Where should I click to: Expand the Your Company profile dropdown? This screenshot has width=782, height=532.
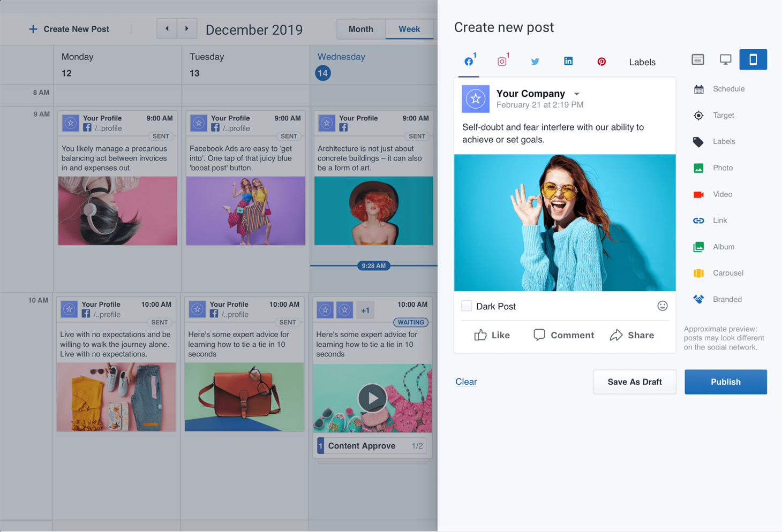pyautogui.click(x=577, y=94)
